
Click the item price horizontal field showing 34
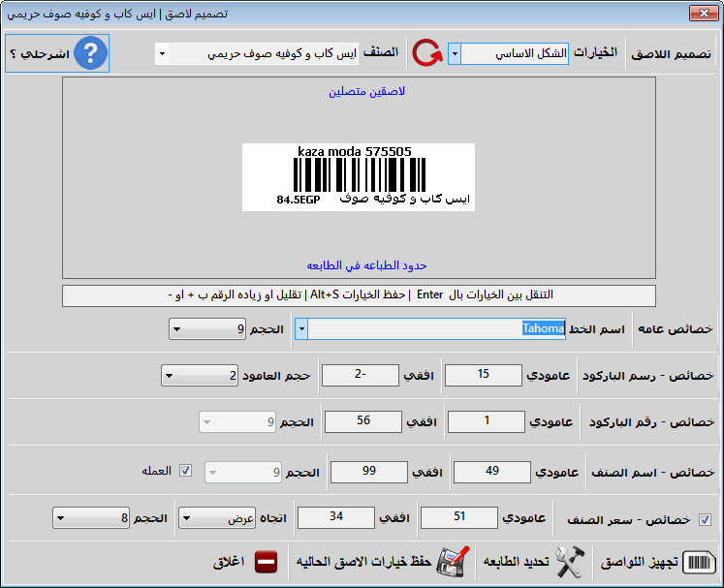tap(336, 517)
